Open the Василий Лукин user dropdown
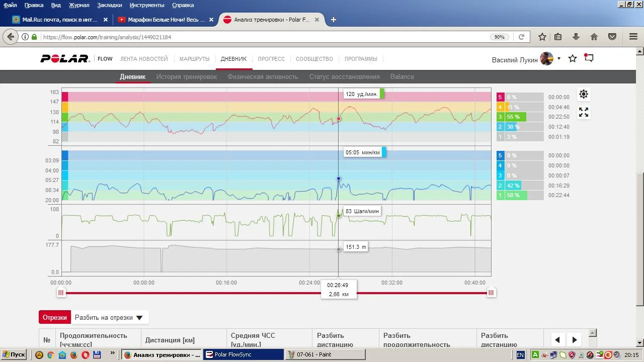 click(558, 59)
